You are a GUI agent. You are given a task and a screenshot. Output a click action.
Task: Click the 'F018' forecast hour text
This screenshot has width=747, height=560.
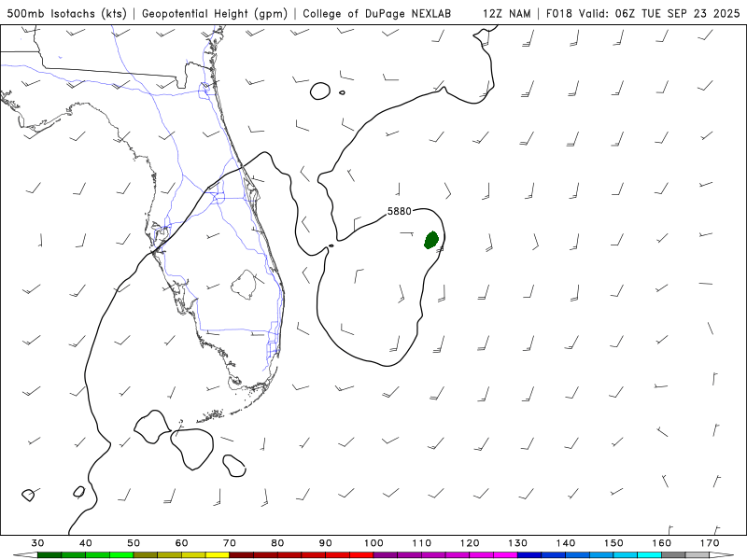pyautogui.click(x=558, y=13)
